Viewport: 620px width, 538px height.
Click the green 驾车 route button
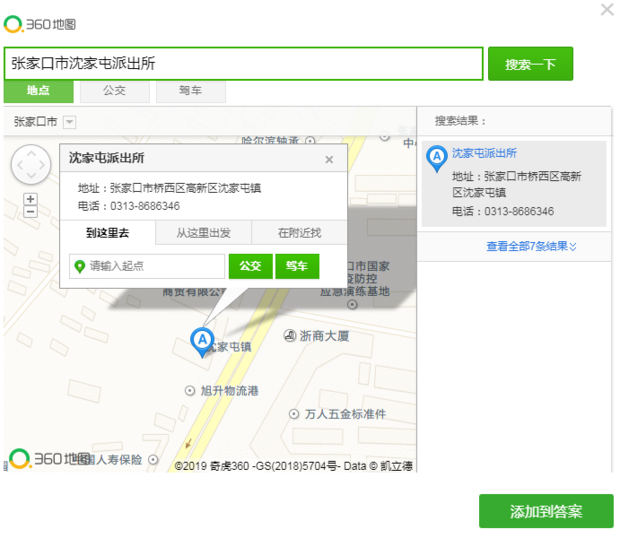tap(297, 266)
